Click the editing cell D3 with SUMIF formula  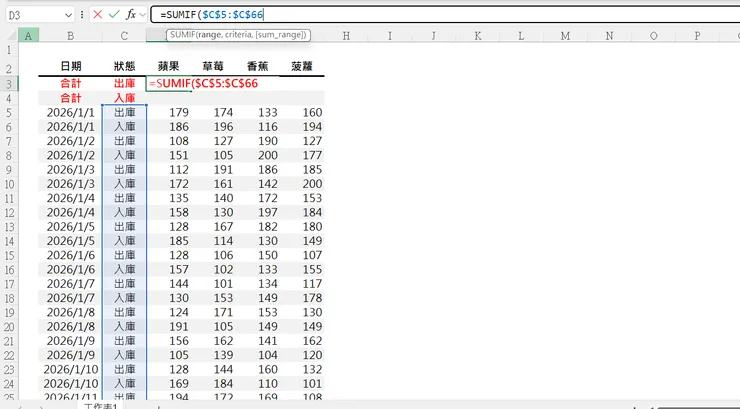click(168, 83)
